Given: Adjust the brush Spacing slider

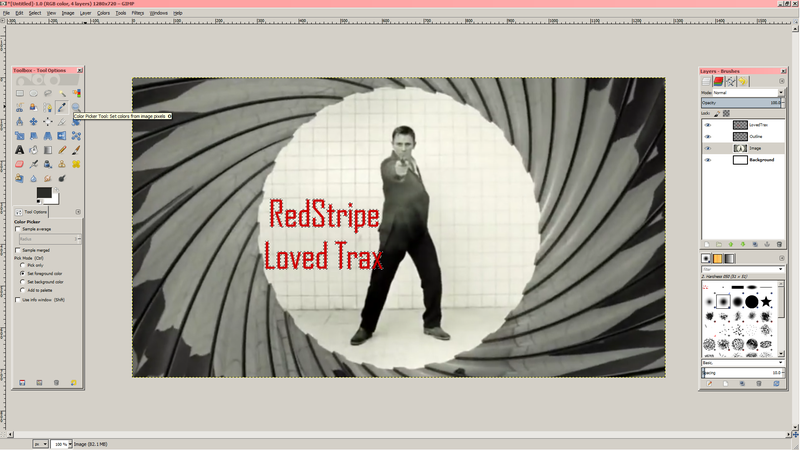Looking at the screenshot, I should (742, 372).
